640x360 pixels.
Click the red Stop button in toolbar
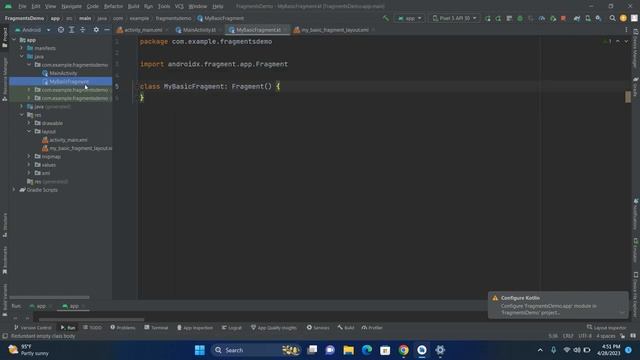(563, 18)
